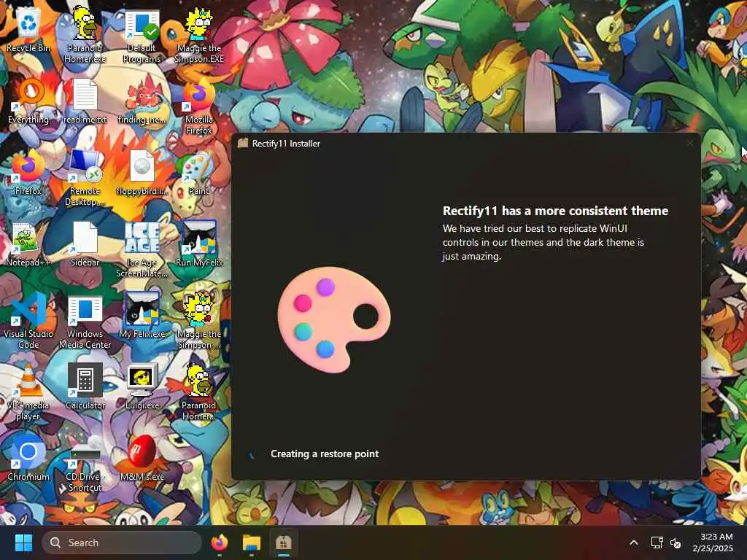This screenshot has height=560, width=747.
Task: Open the Recycle Bin desktop icon
Action: (x=28, y=29)
